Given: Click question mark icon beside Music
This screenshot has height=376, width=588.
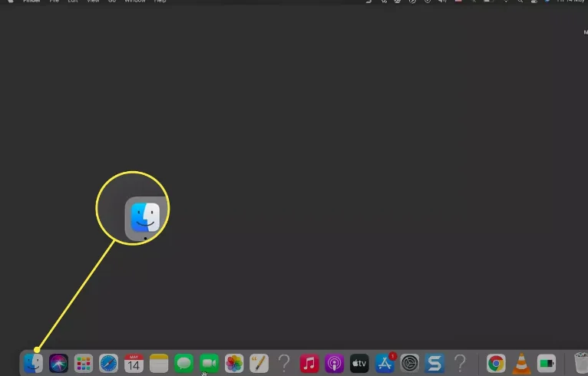Looking at the screenshot, I should (x=284, y=363).
